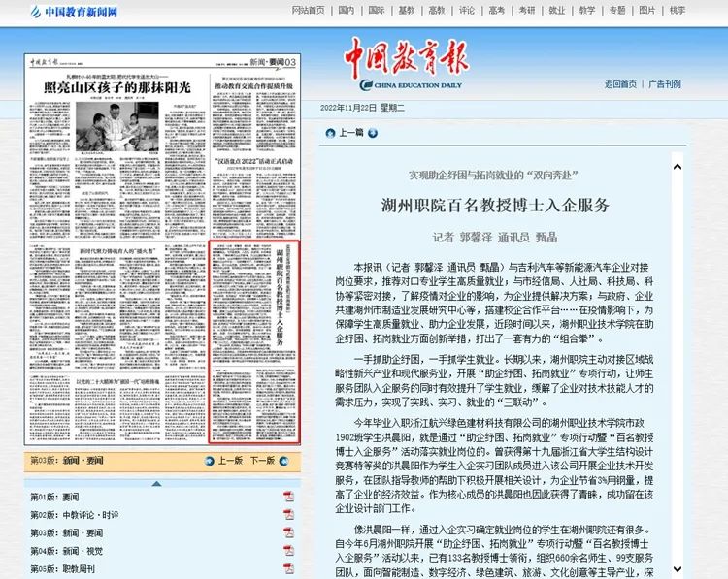The width and height of the screenshot is (728, 579).
Task: Open PDF of 第02版 中教评论·时评
Action: [x=288, y=515]
